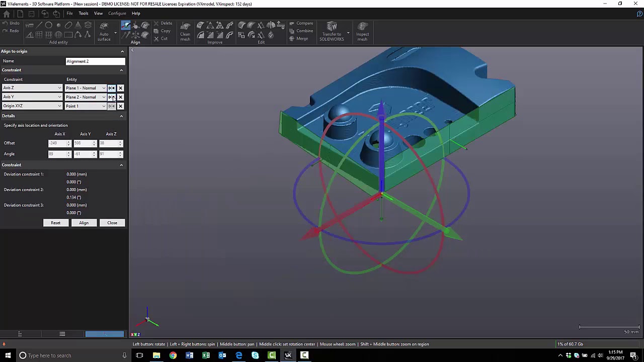644x362 pixels.
Task: Click the Help question mark icon
Action: coord(639,14)
